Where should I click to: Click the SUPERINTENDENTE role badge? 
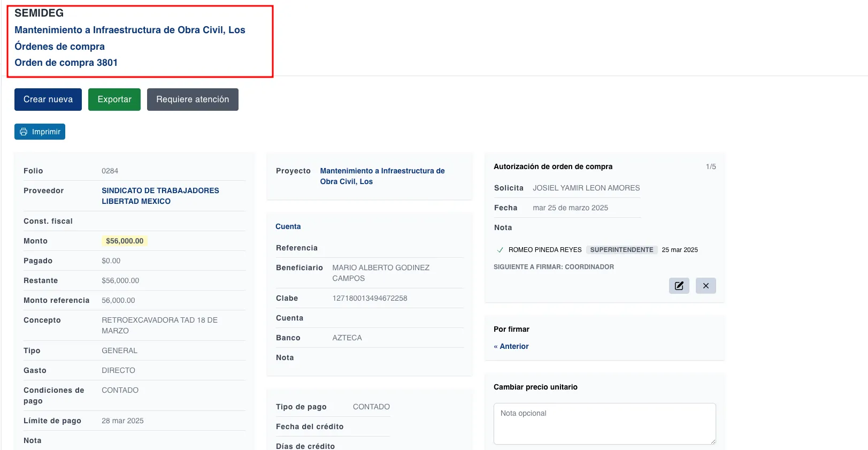click(x=621, y=250)
